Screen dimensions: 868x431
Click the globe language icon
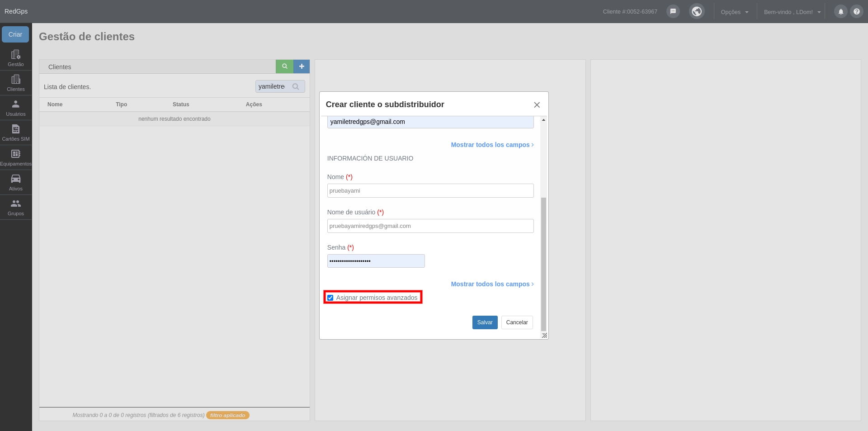(x=697, y=11)
